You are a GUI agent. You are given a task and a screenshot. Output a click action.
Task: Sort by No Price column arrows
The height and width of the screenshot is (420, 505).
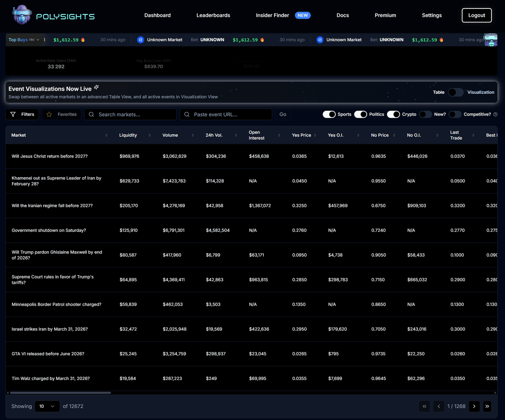[394, 135]
